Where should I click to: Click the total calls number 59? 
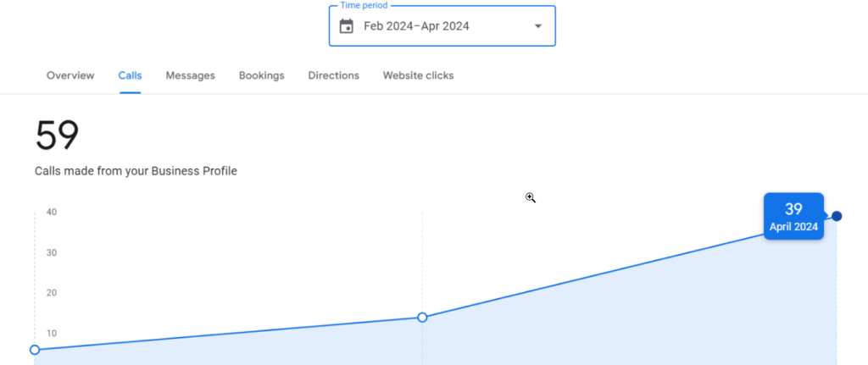(57, 135)
